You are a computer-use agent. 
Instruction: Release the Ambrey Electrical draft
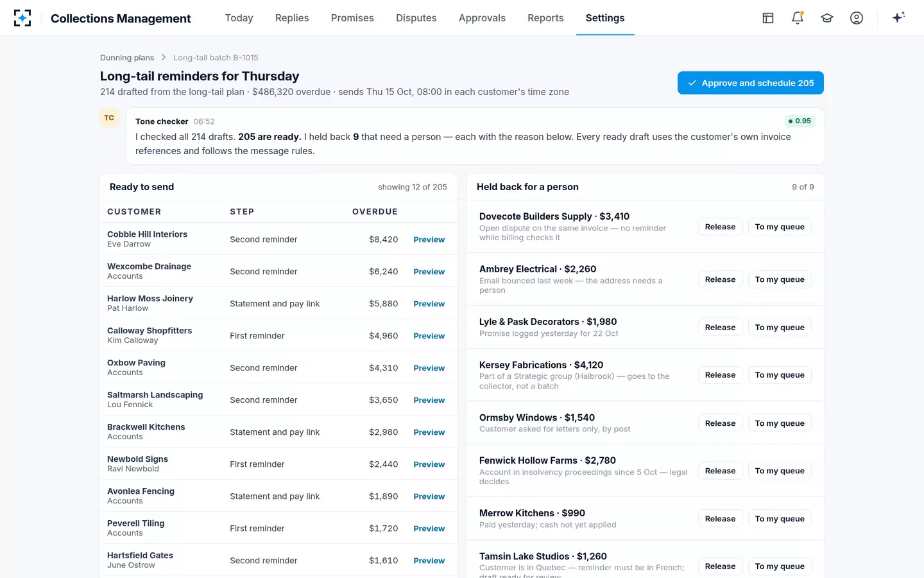(x=720, y=279)
